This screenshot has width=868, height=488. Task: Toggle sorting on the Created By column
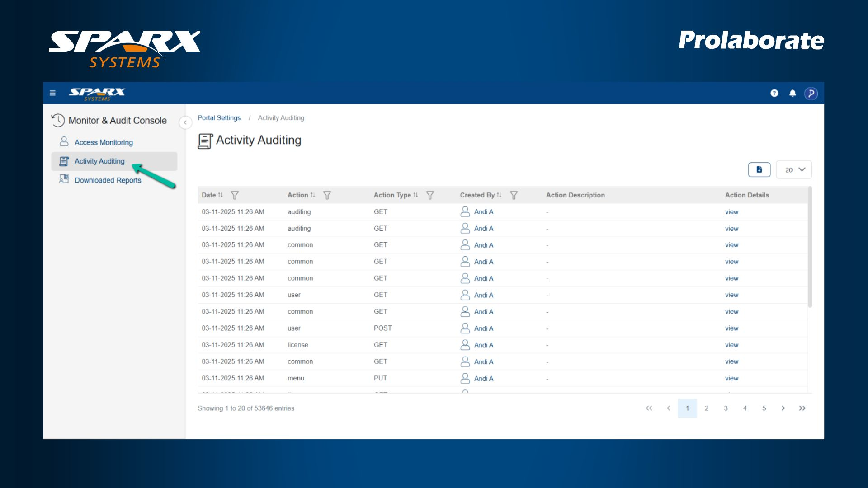coord(499,195)
